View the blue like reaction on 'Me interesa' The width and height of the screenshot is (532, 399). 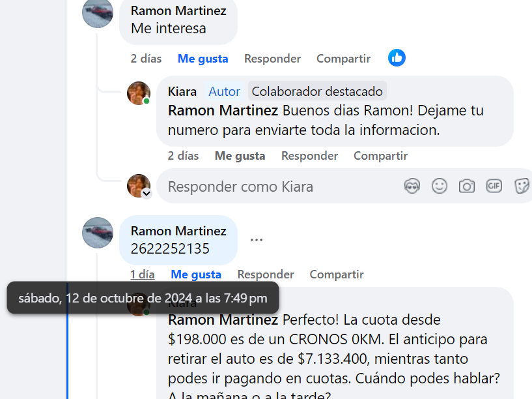pyautogui.click(x=397, y=58)
